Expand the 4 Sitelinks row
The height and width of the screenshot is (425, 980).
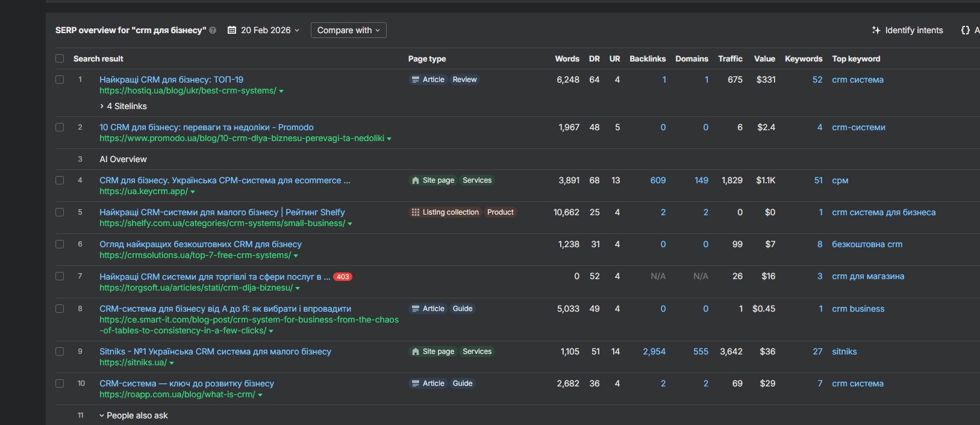click(x=123, y=106)
